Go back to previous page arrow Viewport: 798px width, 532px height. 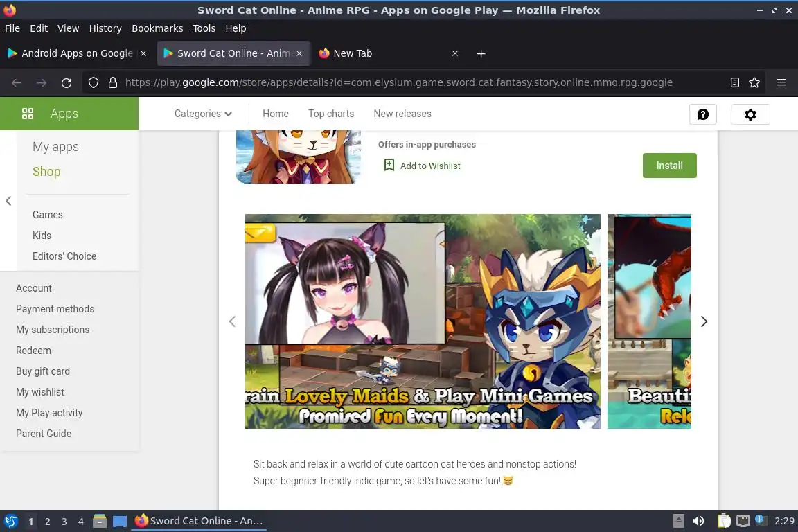click(17, 82)
